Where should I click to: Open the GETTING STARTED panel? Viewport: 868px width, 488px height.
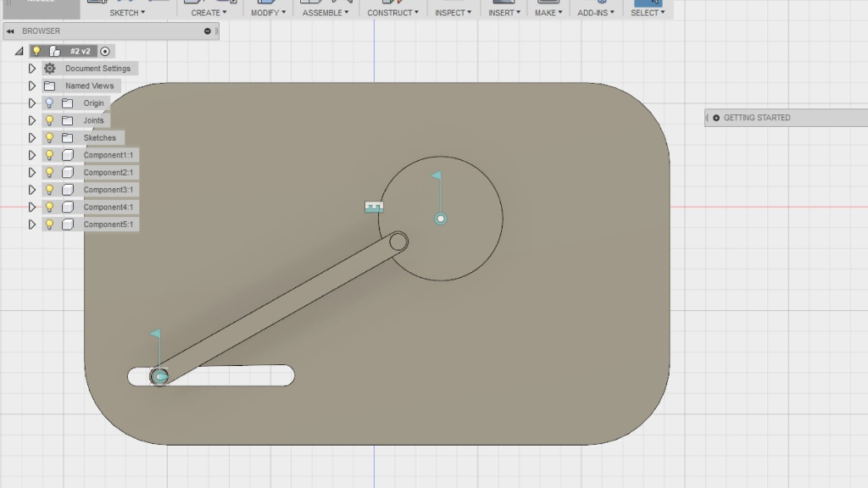[753, 118]
